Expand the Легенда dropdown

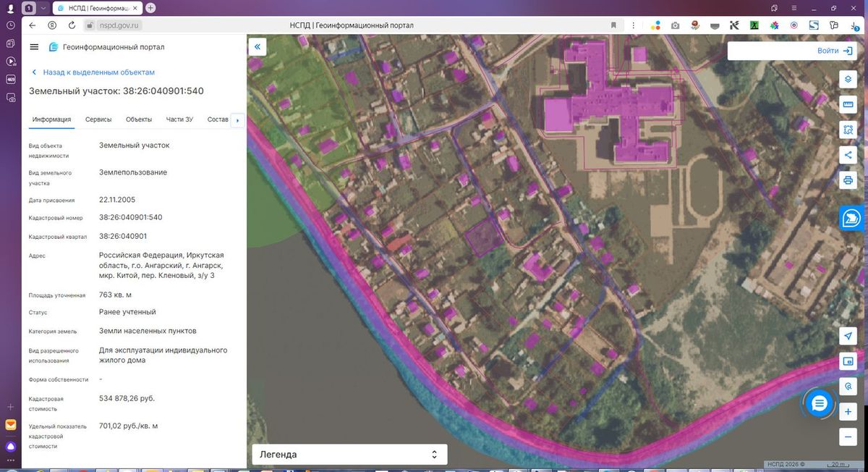coord(349,455)
